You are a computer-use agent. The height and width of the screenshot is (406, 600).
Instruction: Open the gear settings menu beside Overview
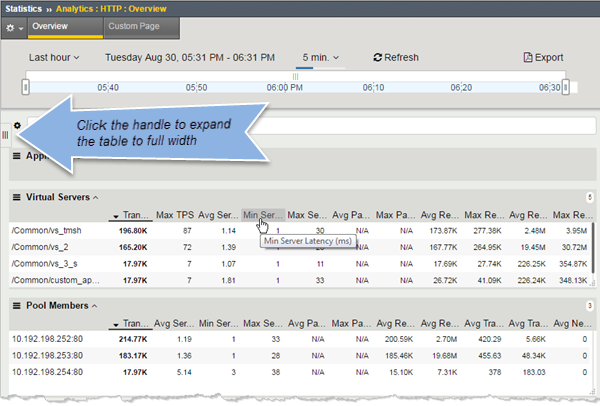tap(12, 28)
